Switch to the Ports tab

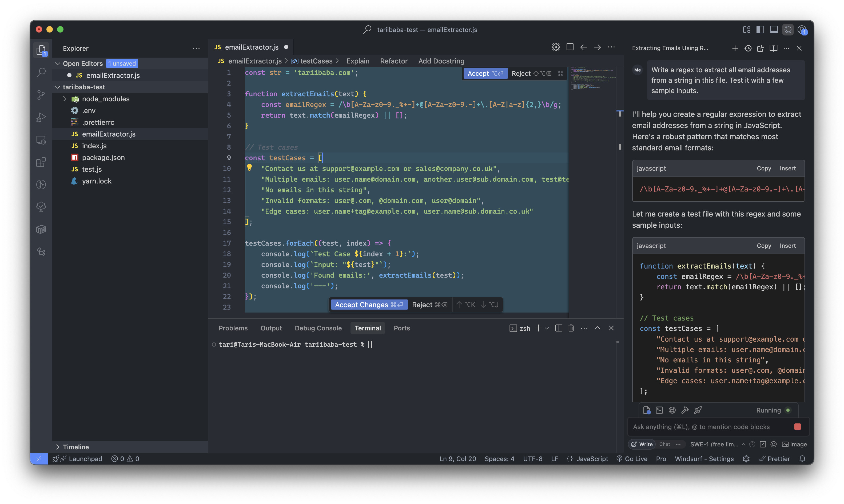[401, 328]
